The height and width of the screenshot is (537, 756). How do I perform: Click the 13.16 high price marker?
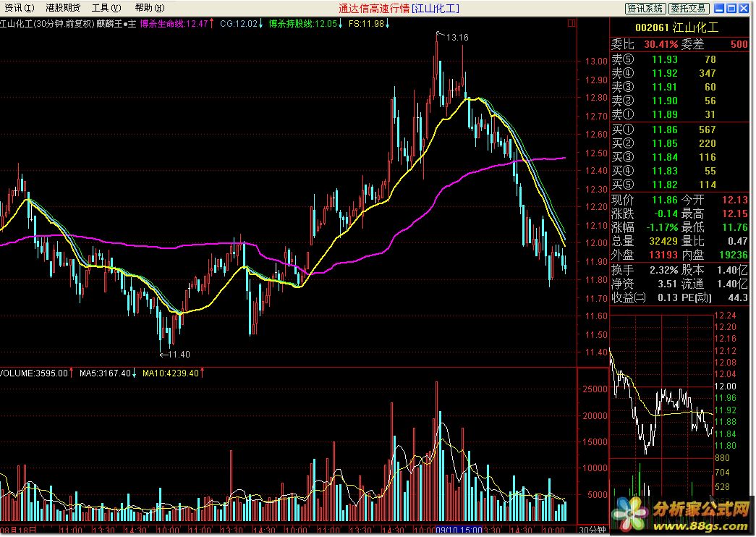pos(457,37)
